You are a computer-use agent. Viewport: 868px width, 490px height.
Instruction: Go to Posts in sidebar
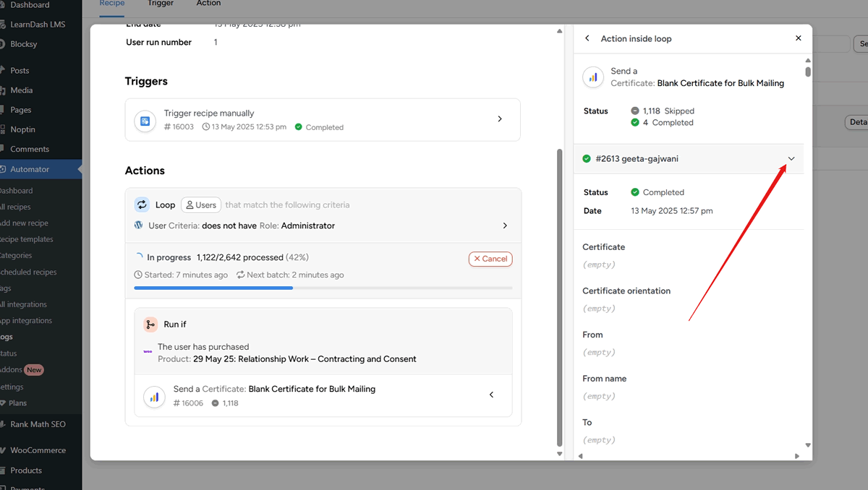point(20,71)
